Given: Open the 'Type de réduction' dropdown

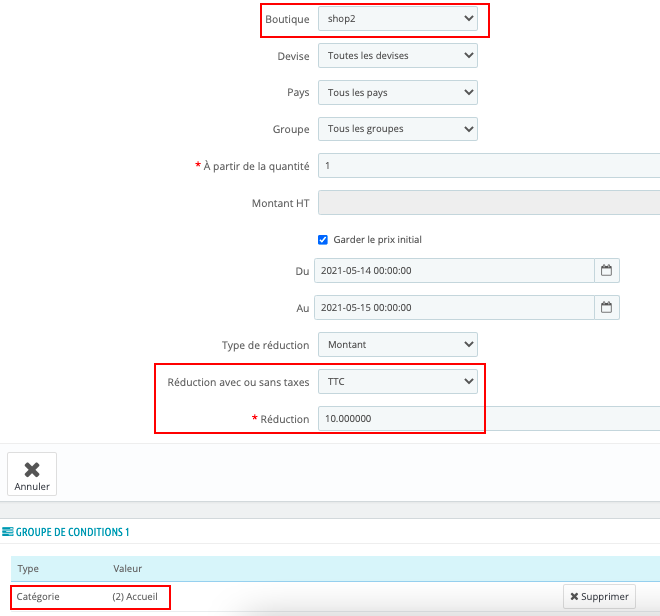Looking at the screenshot, I should click(x=398, y=344).
